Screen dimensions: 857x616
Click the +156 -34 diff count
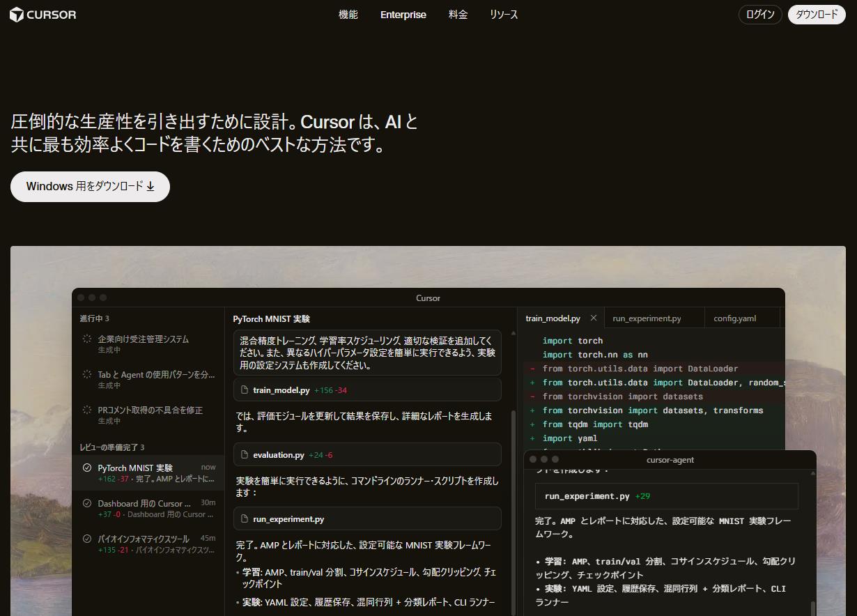(330, 390)
